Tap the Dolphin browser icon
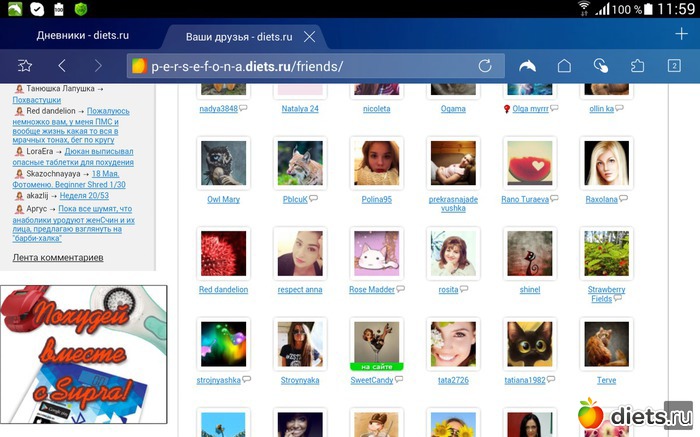The image size is (700, 437). click(x=527, y=66)
